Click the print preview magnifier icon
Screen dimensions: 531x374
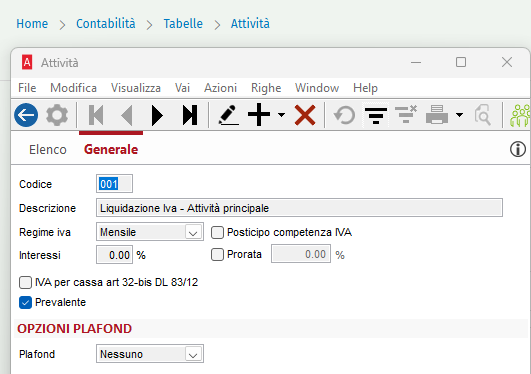(483, 115)
